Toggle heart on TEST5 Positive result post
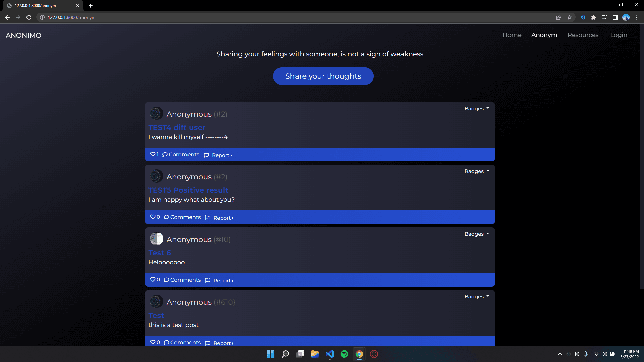The height and width of the screenshot is (362, 644). tap(153, 217)
